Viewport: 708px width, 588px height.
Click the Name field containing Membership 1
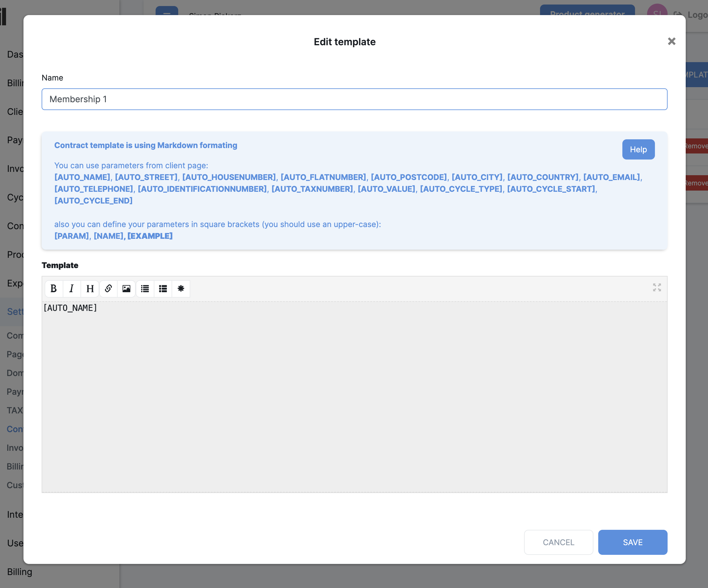coord(354,99)
